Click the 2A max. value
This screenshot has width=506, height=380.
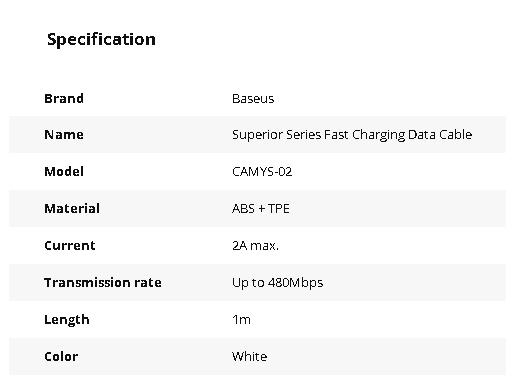[x=255, y=246]
